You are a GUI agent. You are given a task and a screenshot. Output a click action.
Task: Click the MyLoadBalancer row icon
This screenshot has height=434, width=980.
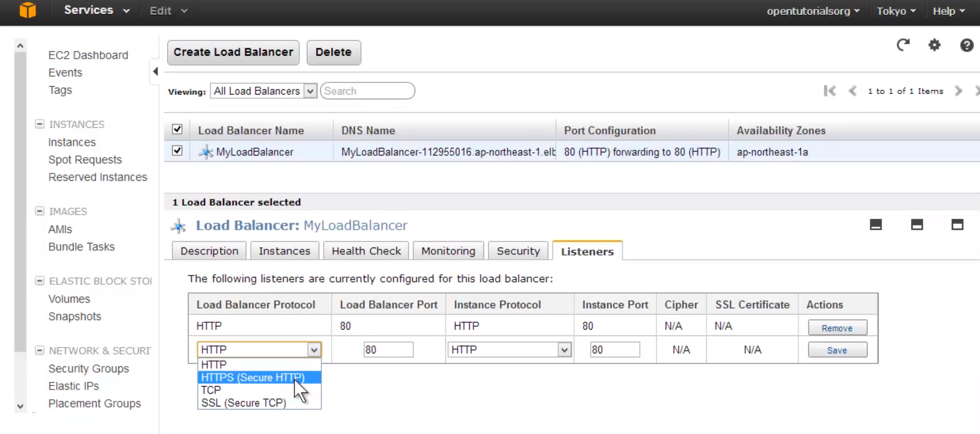pyautogui.click(x=206, y=152)
